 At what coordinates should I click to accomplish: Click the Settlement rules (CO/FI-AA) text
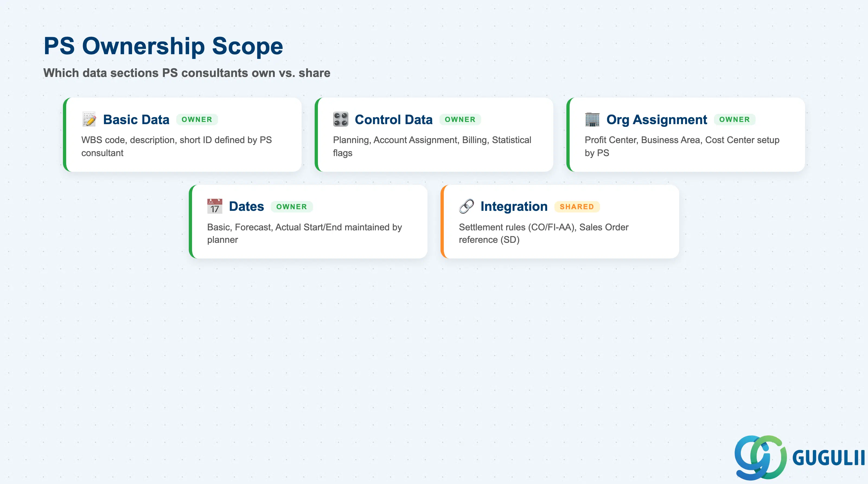[544, 233]
